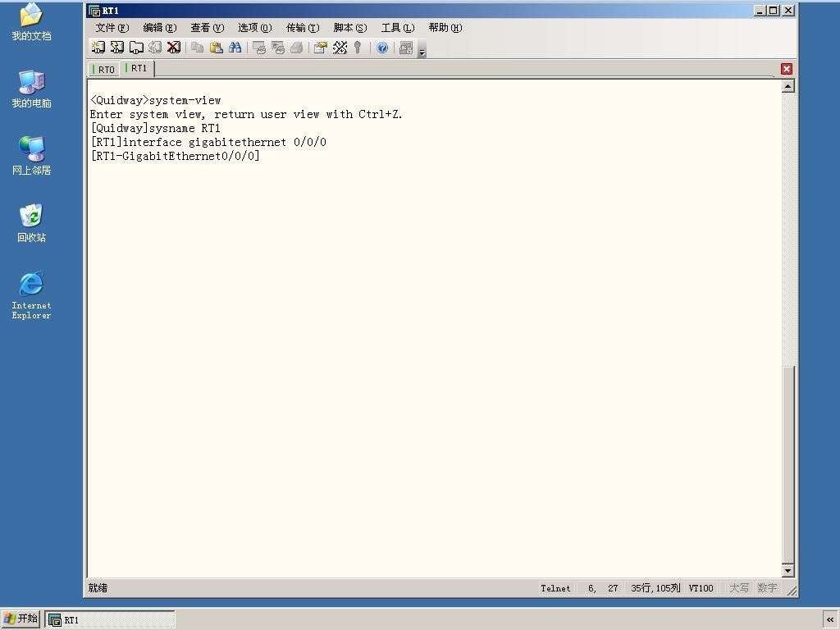
Task: Click the 数字 num lock indicator
Action: click(767, 588)
